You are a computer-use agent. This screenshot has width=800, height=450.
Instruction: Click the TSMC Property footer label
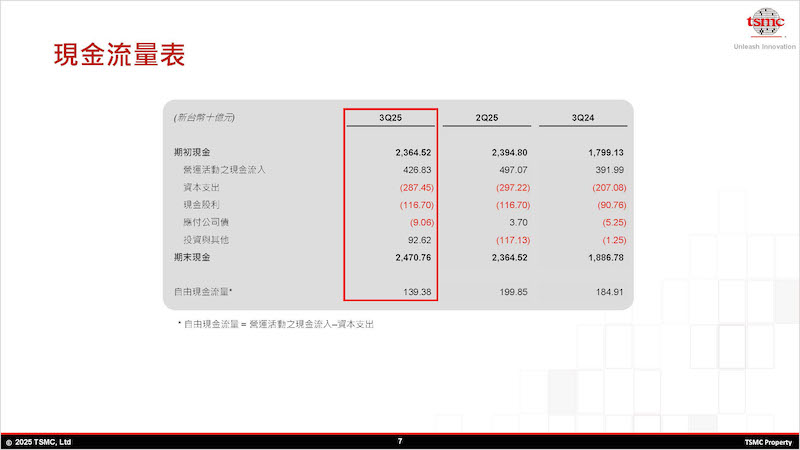coord(767,441)
